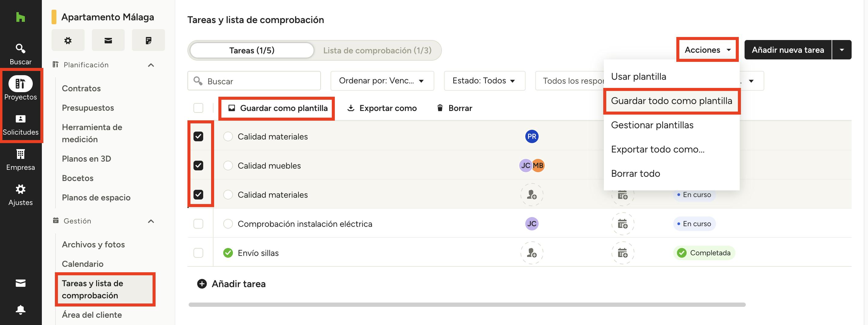Add due date for Comprobación instalación eléctrica

(622, 224)
